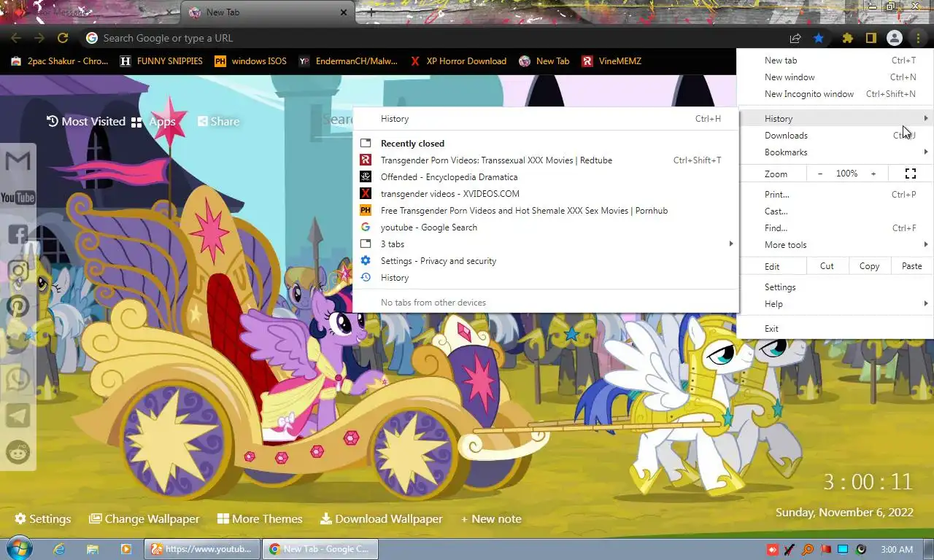Viewport: 934px width, 560px height.
Task: Click the browser back arrow
Action: [16, 38]
